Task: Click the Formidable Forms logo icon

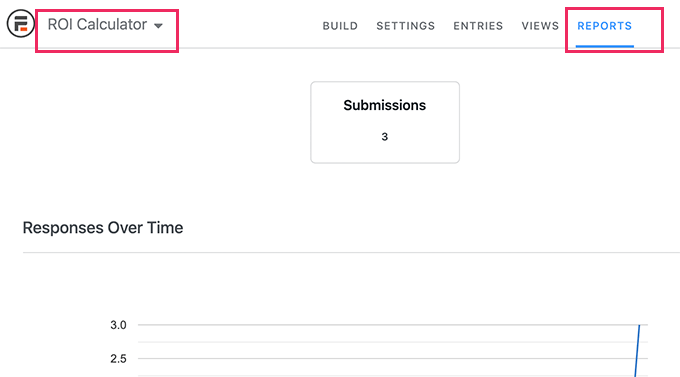Action: [20, 23]
